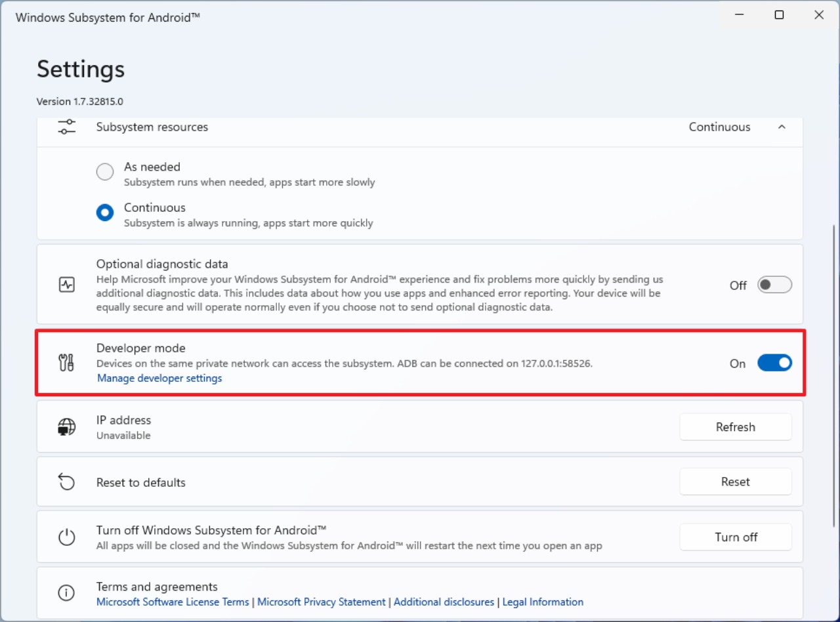Screen dimensions: 840x622
Task: Enable the Optional diagnostic data toggle
Action: (x=774, y=285)
